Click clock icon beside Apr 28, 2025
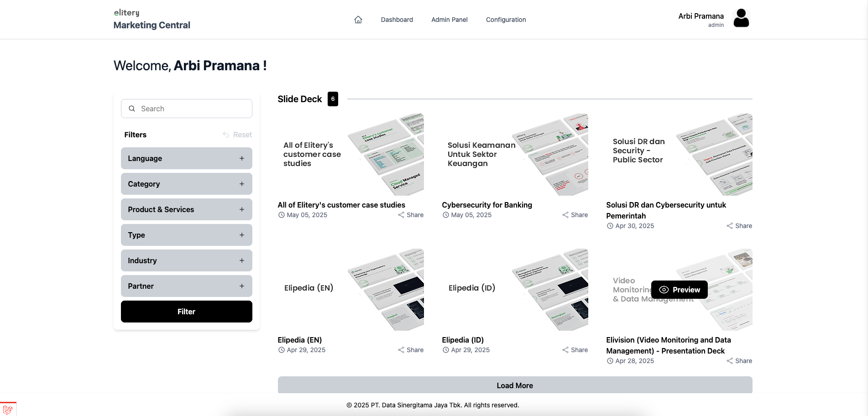 [610, 361]
